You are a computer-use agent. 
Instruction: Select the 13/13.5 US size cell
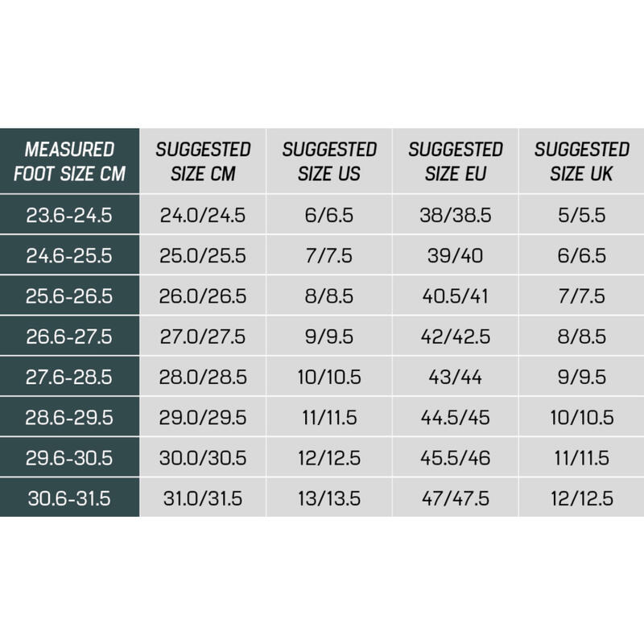pos(329,497)
